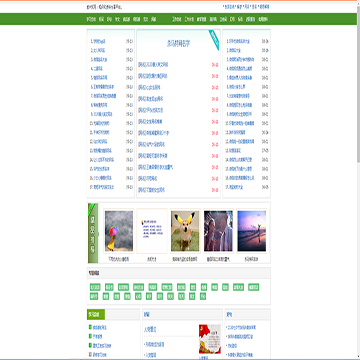Open the blue heading link in center panel
Viewport: 360px width, 360px height.
178,43
